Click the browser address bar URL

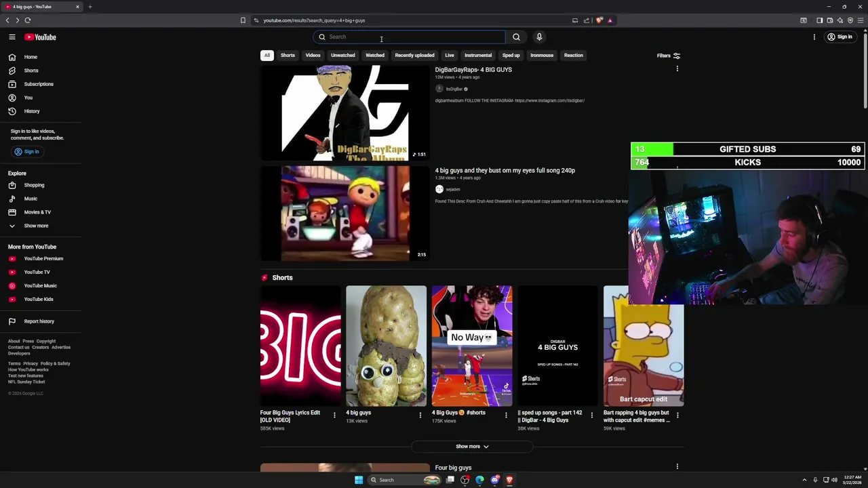[314, 20]
